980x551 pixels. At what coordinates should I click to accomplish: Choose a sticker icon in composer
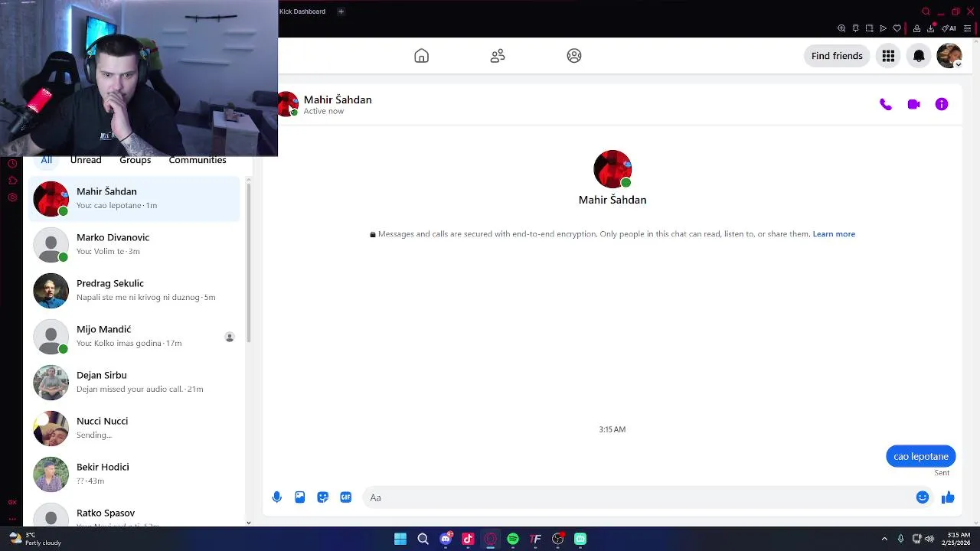323,497
